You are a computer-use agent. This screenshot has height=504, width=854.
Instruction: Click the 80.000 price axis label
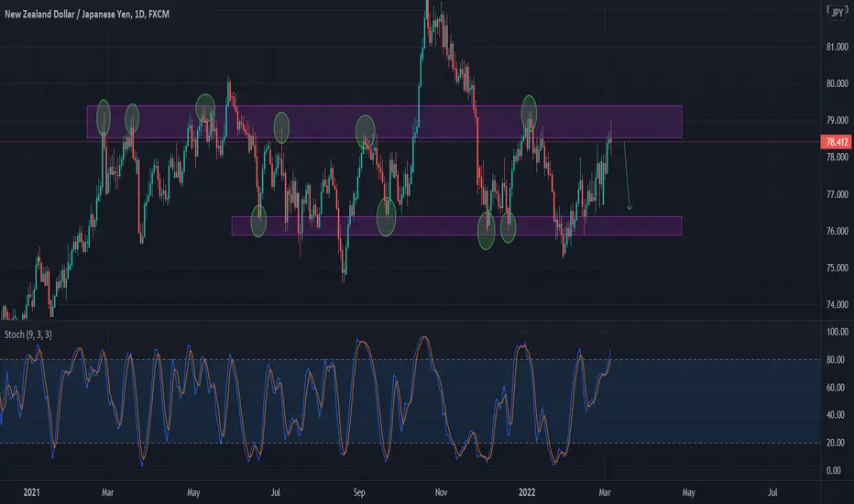(x=838, y=84)
